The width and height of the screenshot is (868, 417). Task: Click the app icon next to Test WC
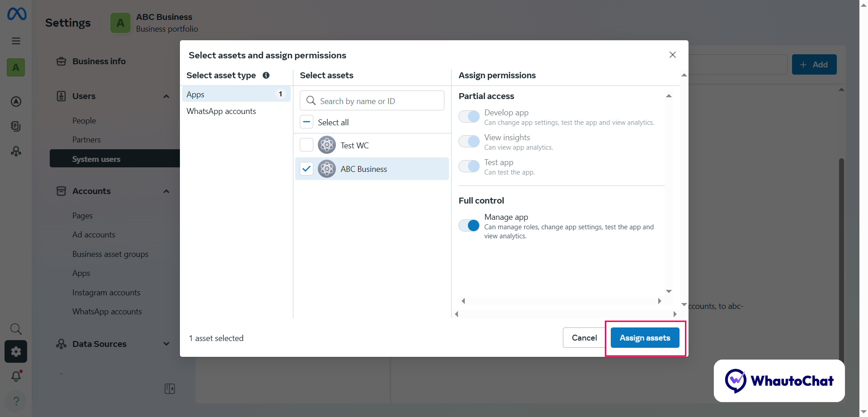pos(326,145)
